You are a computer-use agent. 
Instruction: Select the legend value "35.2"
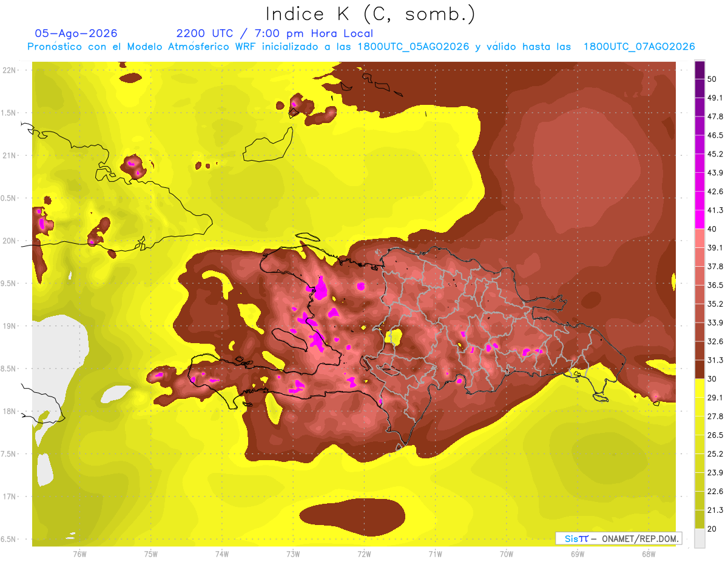715,304
